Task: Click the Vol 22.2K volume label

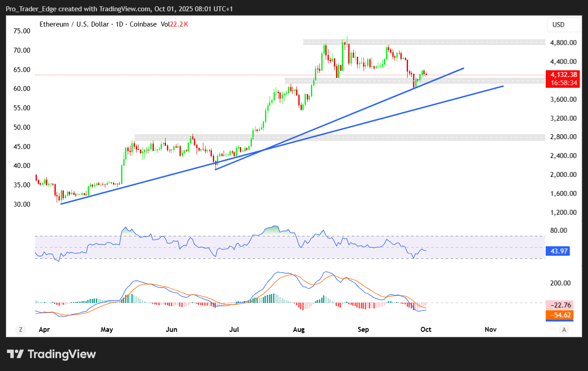Action: (x=172, y=24)
